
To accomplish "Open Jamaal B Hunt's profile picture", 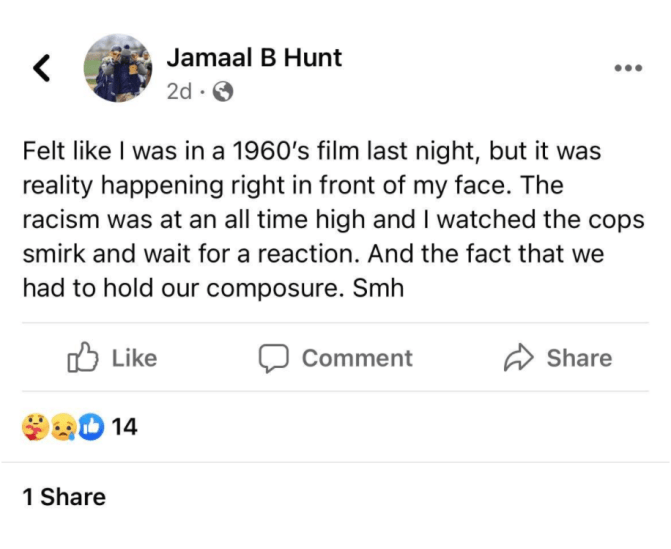I will pyautogui.click(x=119, y=68).
